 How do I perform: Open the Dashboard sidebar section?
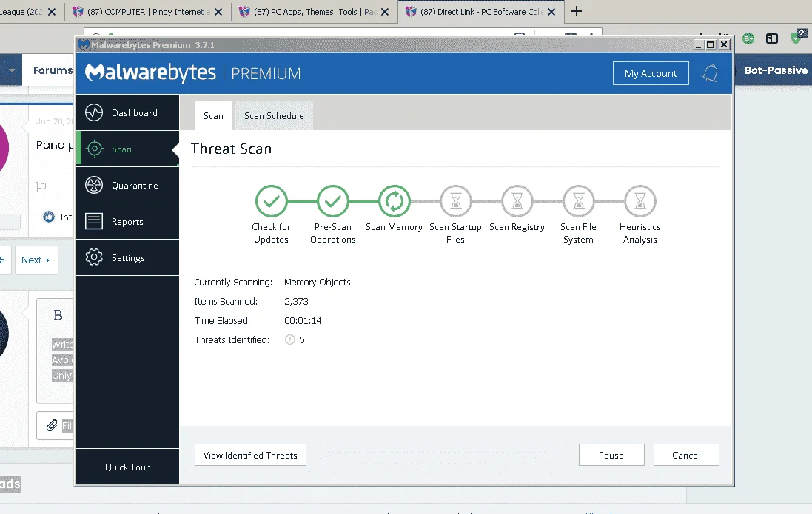point(127,113)
